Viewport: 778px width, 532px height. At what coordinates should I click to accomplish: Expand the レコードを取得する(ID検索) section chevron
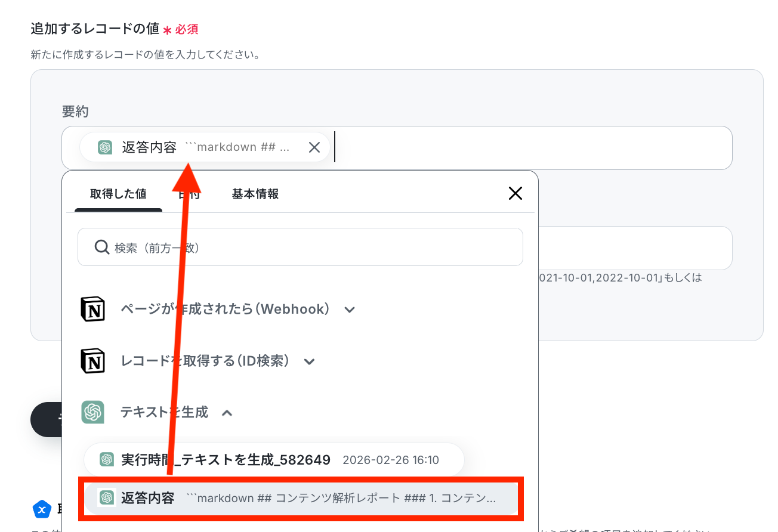point(309,361)
